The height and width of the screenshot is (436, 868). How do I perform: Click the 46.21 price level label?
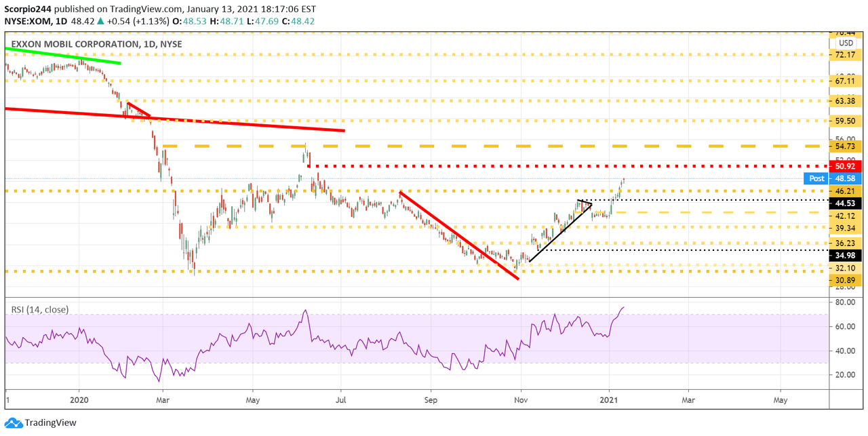845,191
